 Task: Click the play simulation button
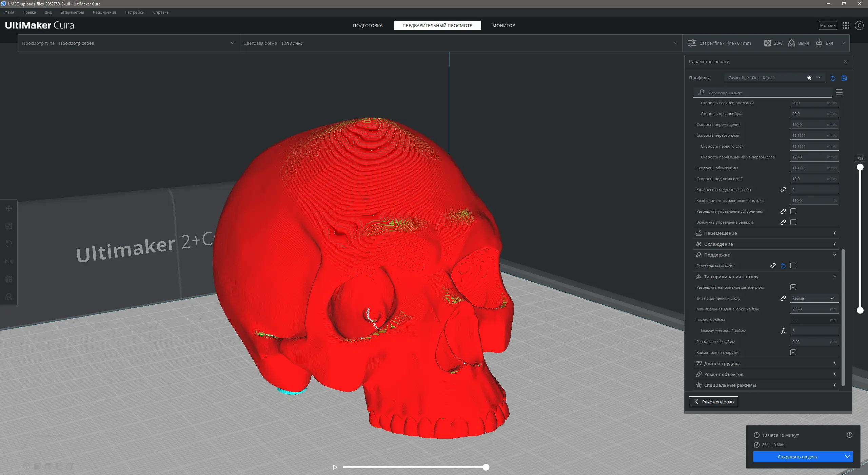(x=335, y=467)
